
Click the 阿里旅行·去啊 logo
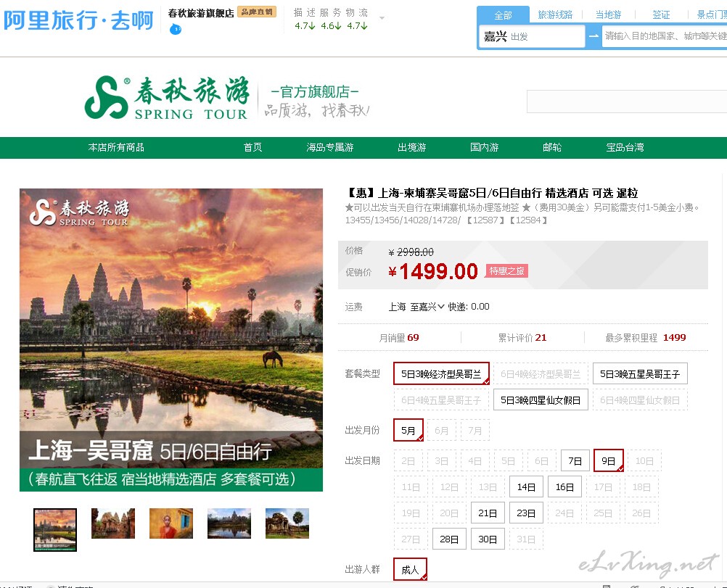pos(78,20)
